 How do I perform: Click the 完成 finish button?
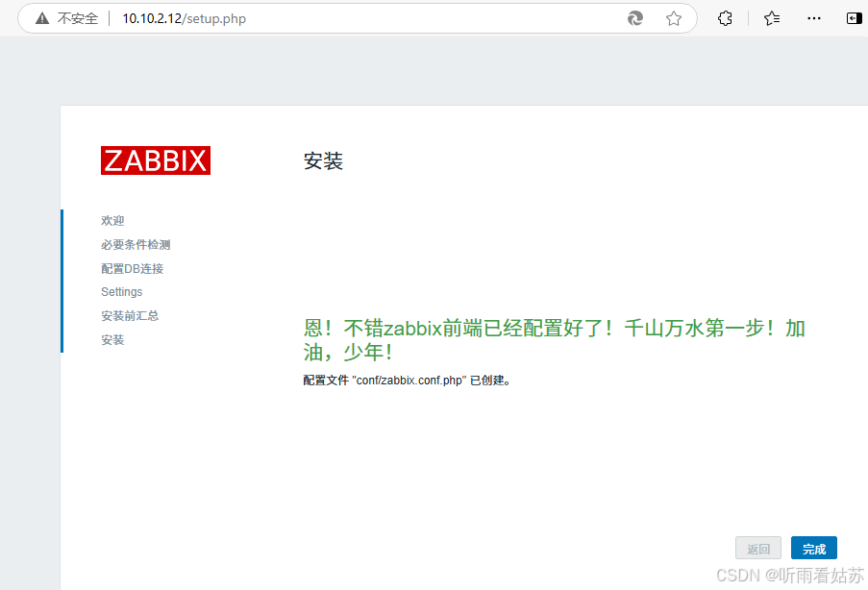click(814, 549)
